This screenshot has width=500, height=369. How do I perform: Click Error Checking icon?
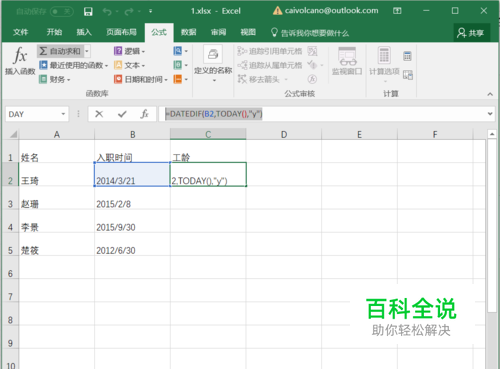pyautogui.click(x=312, y=65)
